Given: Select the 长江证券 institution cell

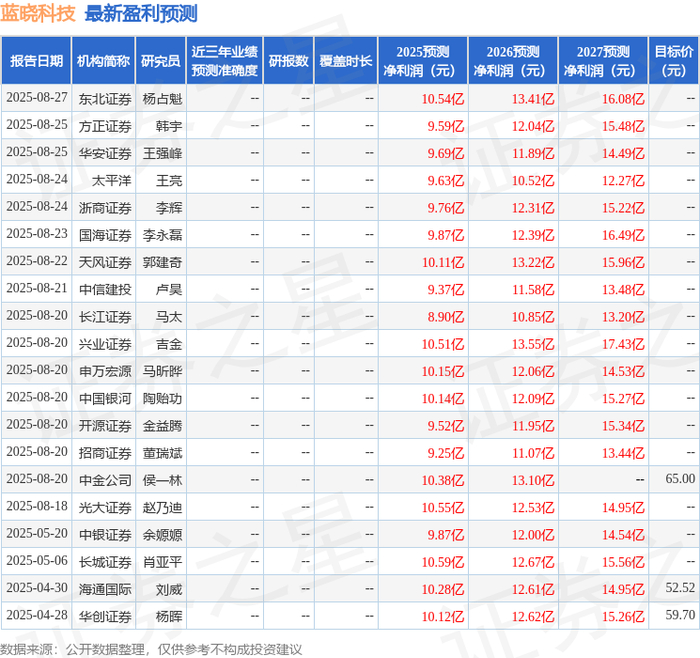Looking at the screenshot, I should [105, 317].
